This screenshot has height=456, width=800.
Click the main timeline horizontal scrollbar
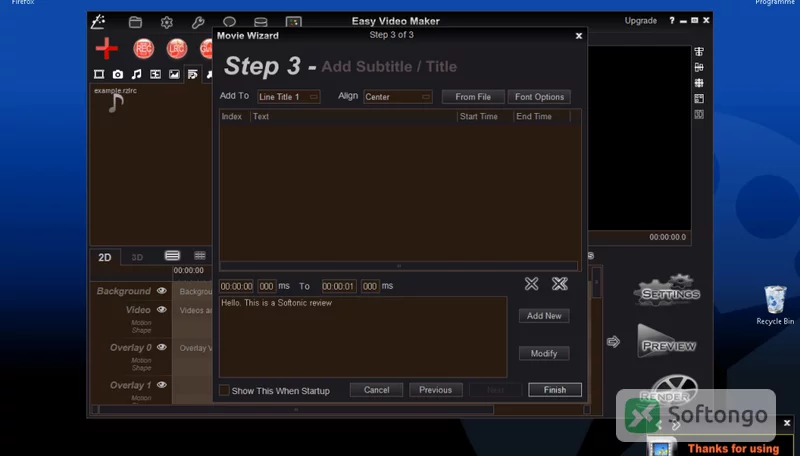pyautogui.click(x=296, y=409)
